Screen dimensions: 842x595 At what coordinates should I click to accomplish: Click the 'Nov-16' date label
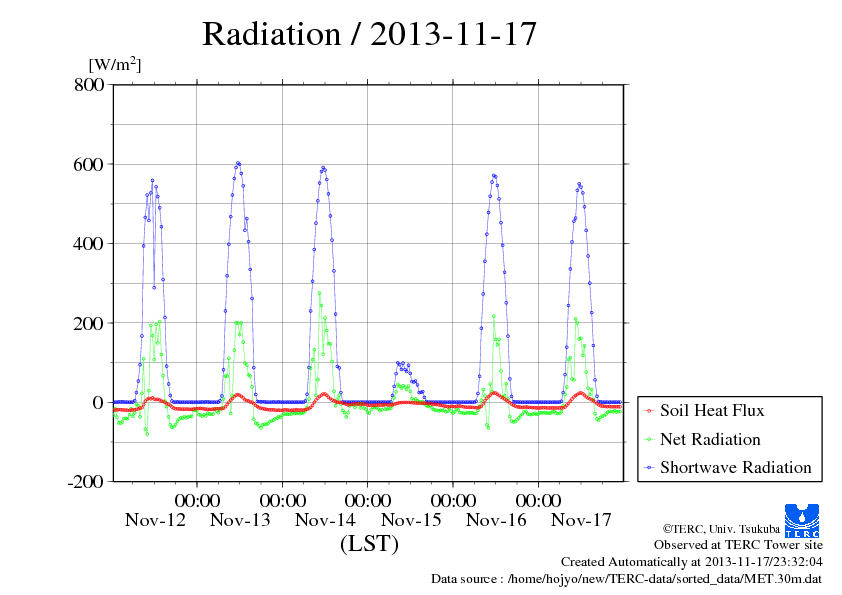[496, 520]
